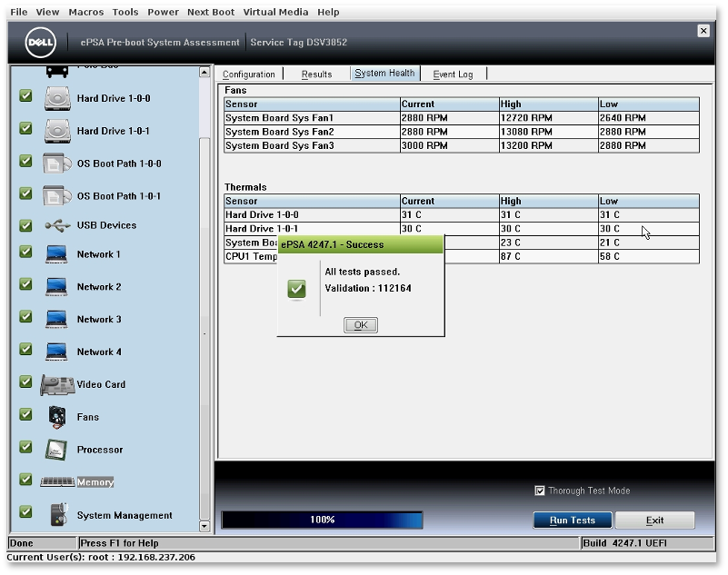Select the OS Boot Path 1-0-1 icon
The height and width of the screenshot is (575, 728).
(56, 196)
